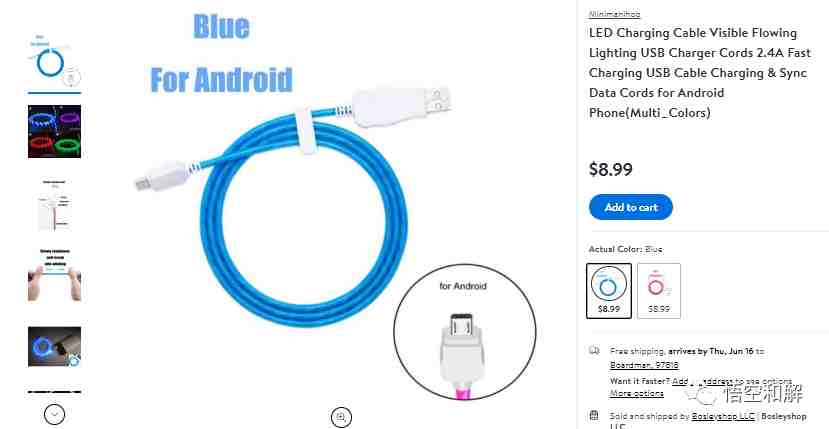Expand more thumbnails with down chevron
The width and height of the screenshot is (829, 429).
coord(54,414)
